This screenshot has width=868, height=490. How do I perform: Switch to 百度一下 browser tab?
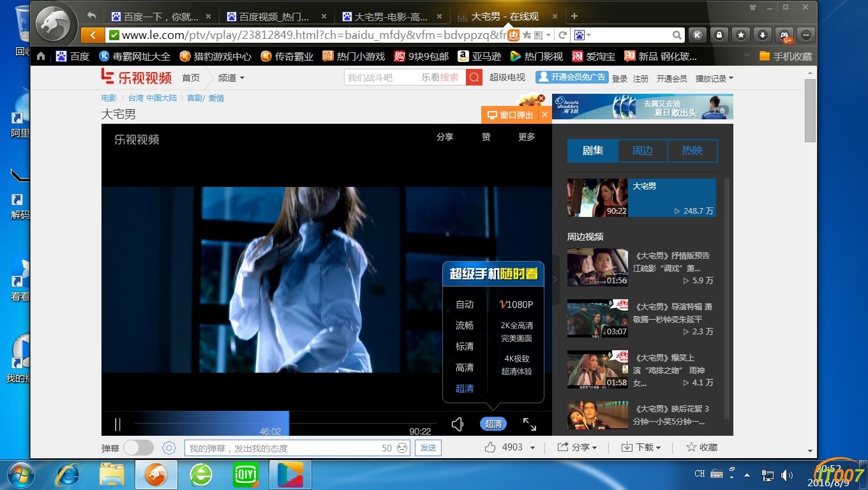click(x=161, y=17)
